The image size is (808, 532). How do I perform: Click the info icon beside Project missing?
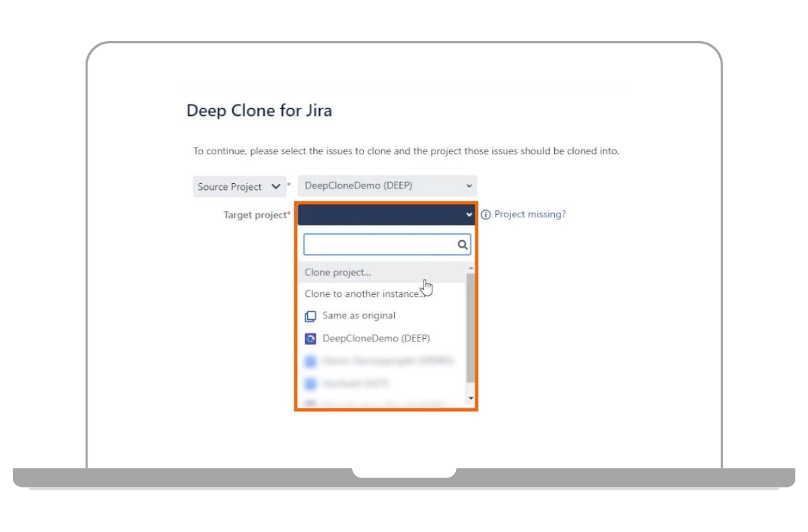pyautogui.click(x=485, y=215)
